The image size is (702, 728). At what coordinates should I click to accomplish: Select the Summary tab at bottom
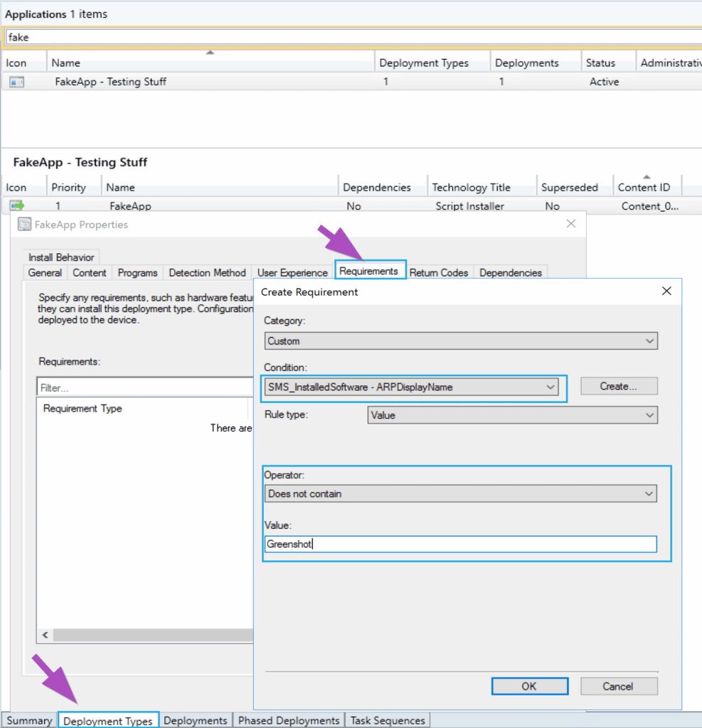pos(27,720)
